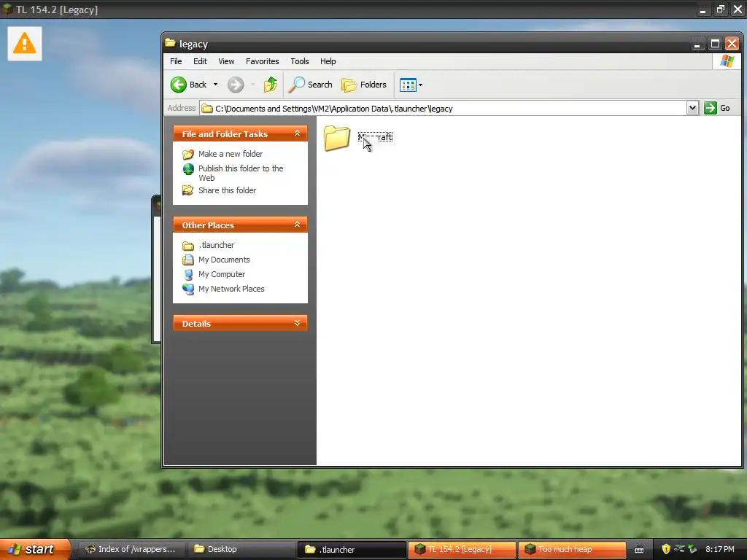Open the File menu
This screenshot has width=747, height=560.
(x=176, y=61)
